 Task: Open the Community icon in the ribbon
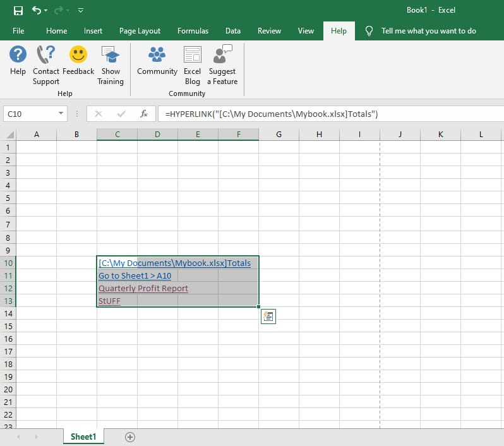tap(157, 56)
